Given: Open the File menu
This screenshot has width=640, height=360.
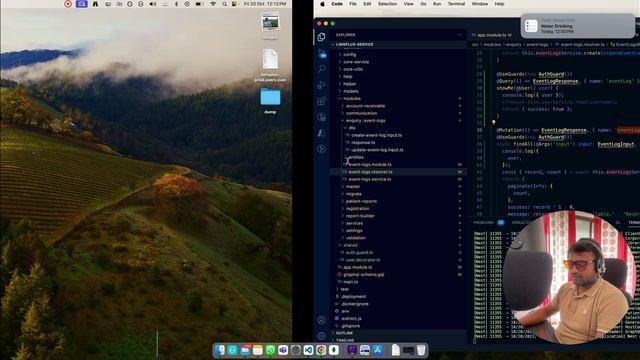Looking at the screenshot, I should (353, 4).
